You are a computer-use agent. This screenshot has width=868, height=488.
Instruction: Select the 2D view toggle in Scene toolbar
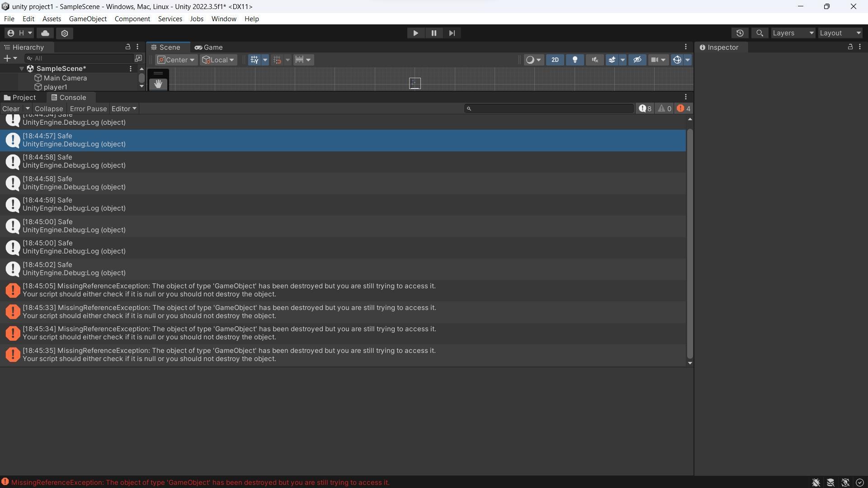click(x=555, y=60)
